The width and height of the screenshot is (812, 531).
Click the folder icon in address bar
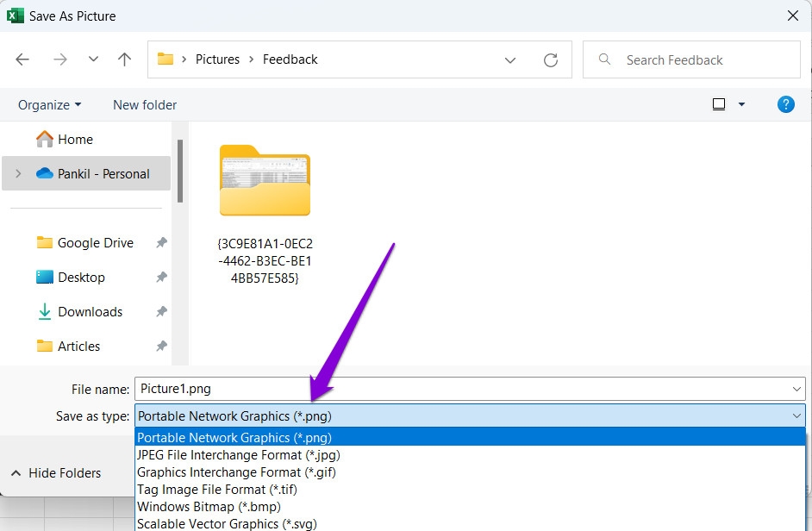point(166,59)
